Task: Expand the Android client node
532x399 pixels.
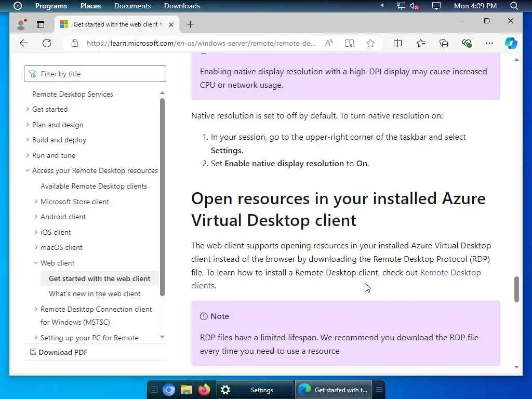Action: pyautogui.click(x=36, y=217)
